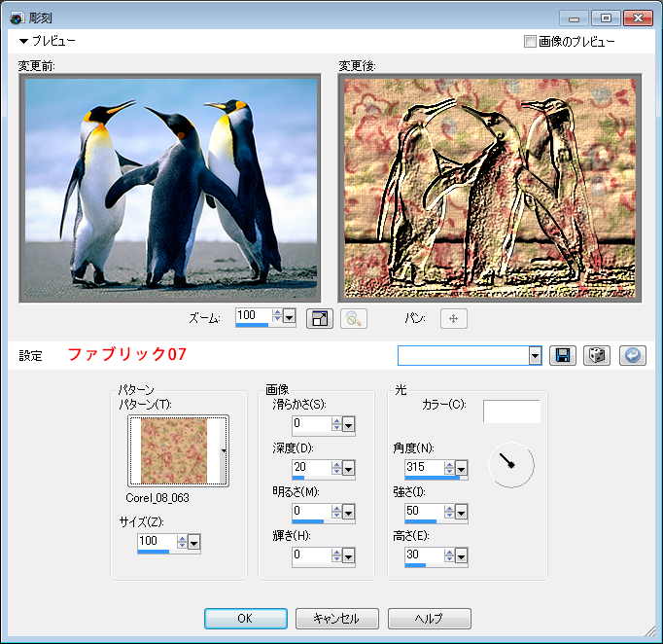The image size is (663, 644).
Task: Collapse the プレビュー section triangle
Action: [x=23, y=42]
